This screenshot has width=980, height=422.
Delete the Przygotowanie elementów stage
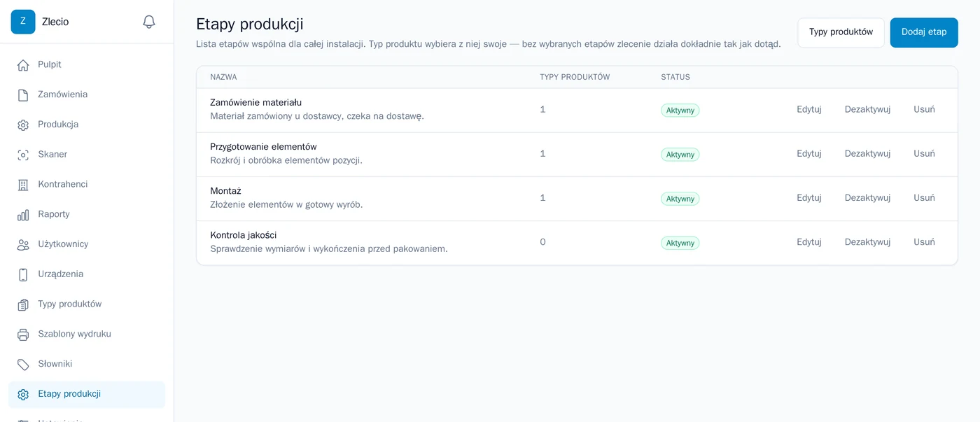(x=924, y=153)
